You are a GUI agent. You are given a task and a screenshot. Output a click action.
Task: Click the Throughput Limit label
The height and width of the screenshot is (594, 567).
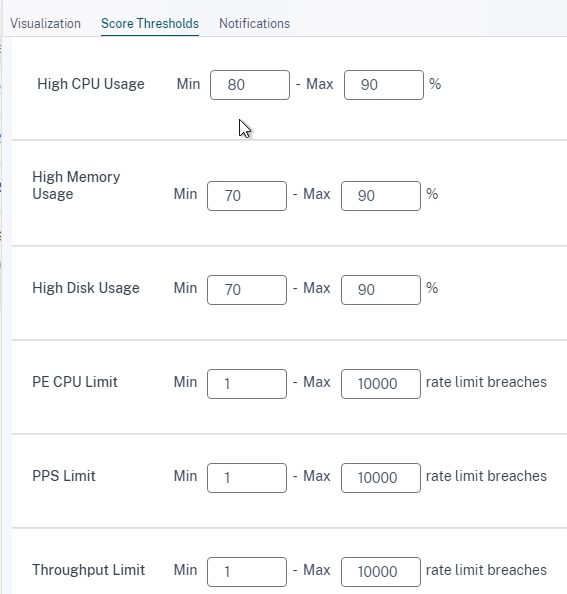(89, 570)
